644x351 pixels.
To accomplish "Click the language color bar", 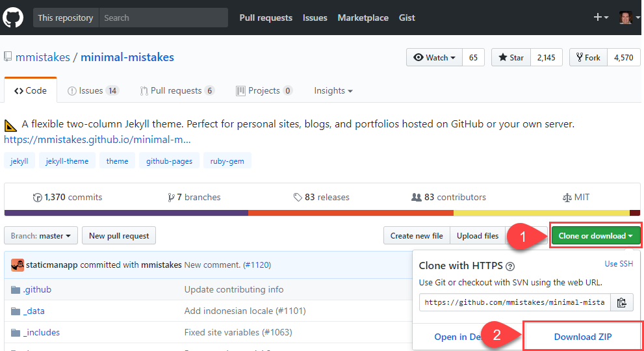I will (322, 213).
